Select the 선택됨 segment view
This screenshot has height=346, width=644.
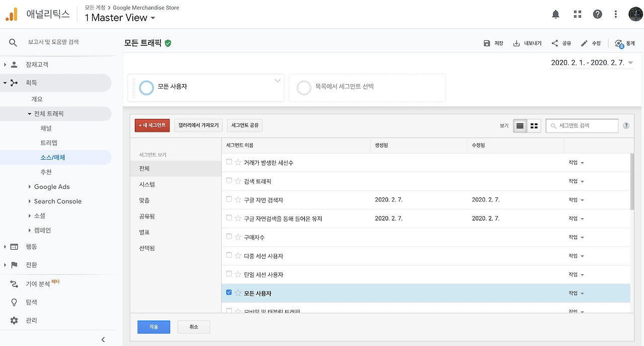pyautogui.click(x=176, y=248)
